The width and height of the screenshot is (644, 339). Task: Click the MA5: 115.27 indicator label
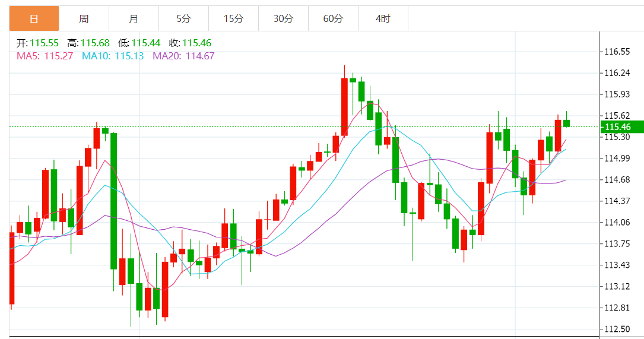(45, 56)
